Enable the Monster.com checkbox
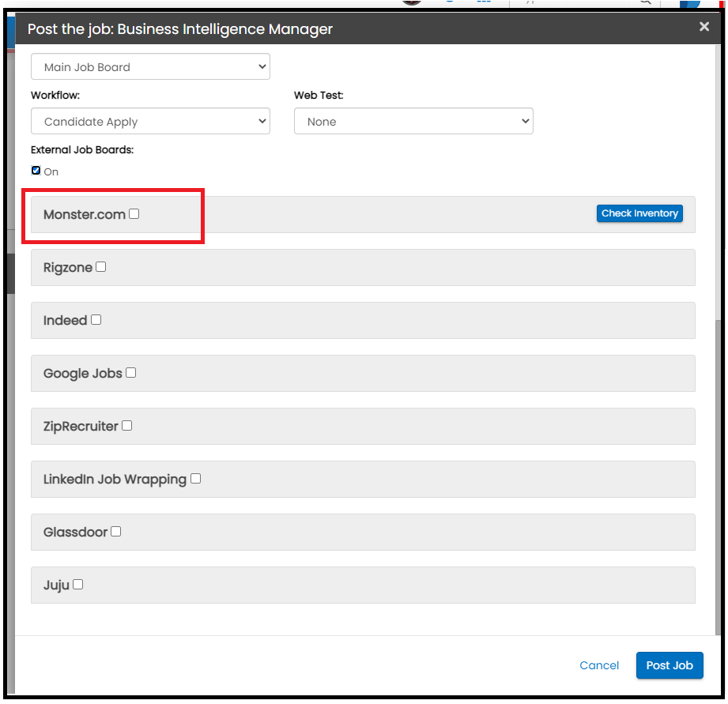The width and height of the screenshot is (728, 704). tap(134, 213)
